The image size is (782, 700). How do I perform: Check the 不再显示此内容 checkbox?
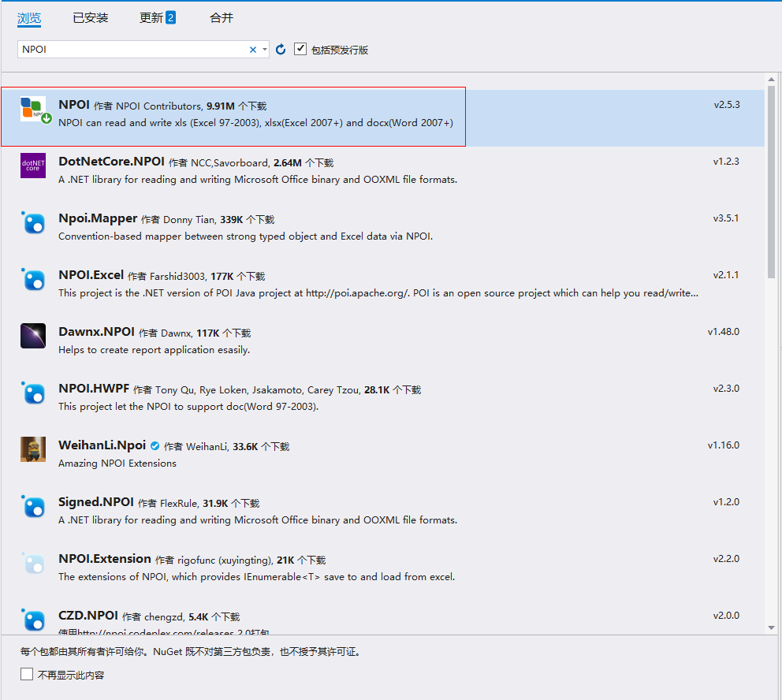pyautogui.click(x=27, y=674)
